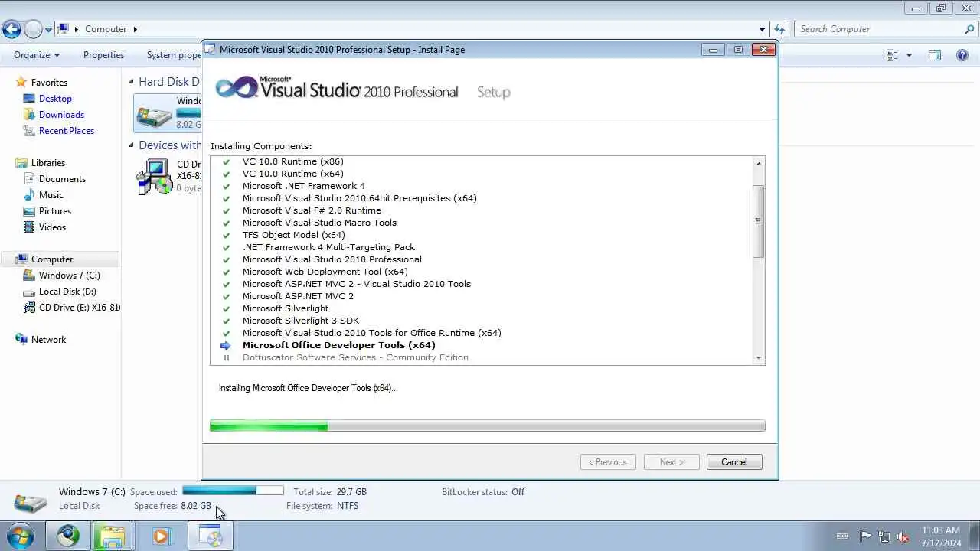Select the CD Drive icon in file list
This screenshot has height=551, width=980.
(155, 176)
